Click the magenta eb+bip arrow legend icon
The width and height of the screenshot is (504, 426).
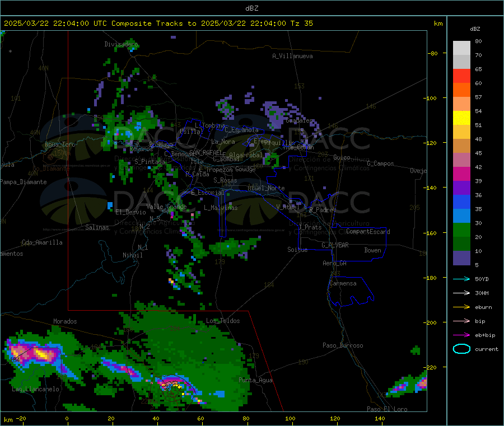461,335
